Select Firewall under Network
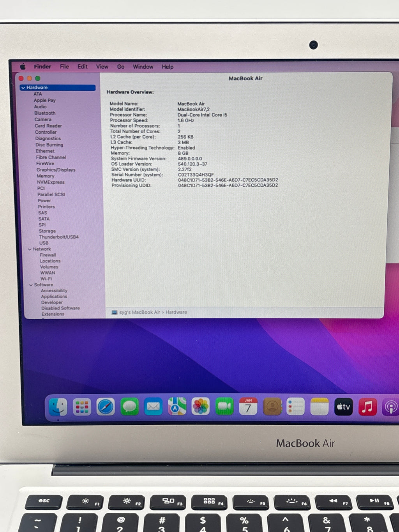Screen dimensions: 399x532 [48, 255]
